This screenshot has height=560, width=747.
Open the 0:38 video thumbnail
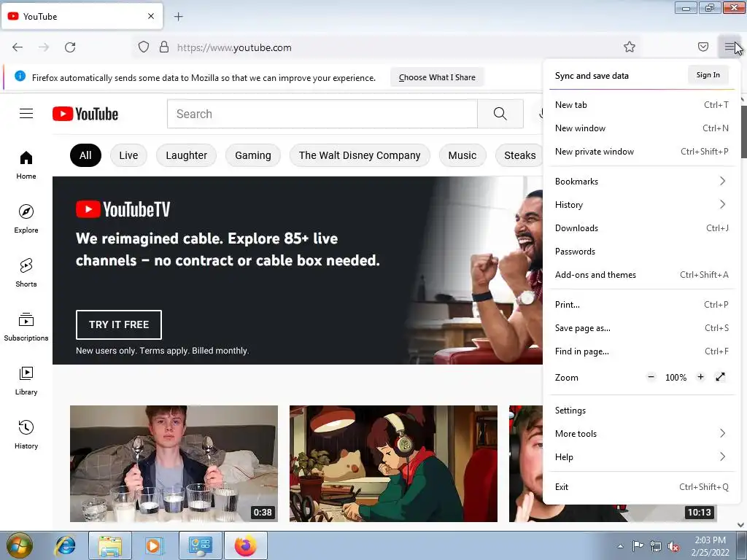pyautogui.click(x=174, y=464)
